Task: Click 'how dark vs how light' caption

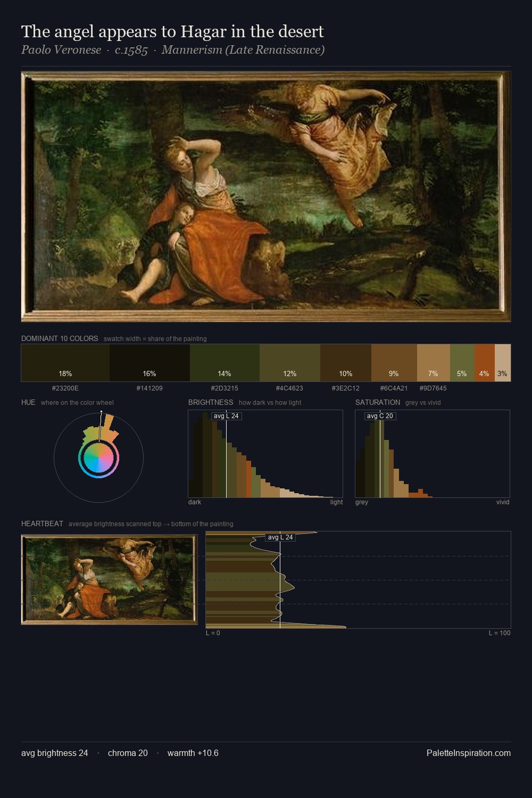Action: point(270,403)
